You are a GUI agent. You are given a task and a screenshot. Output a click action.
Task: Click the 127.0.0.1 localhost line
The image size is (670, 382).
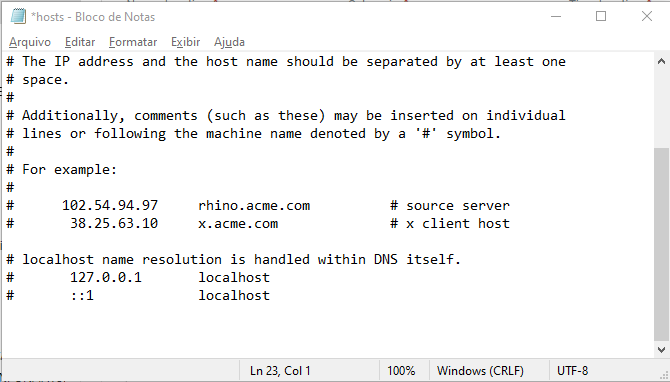[138, 277]
